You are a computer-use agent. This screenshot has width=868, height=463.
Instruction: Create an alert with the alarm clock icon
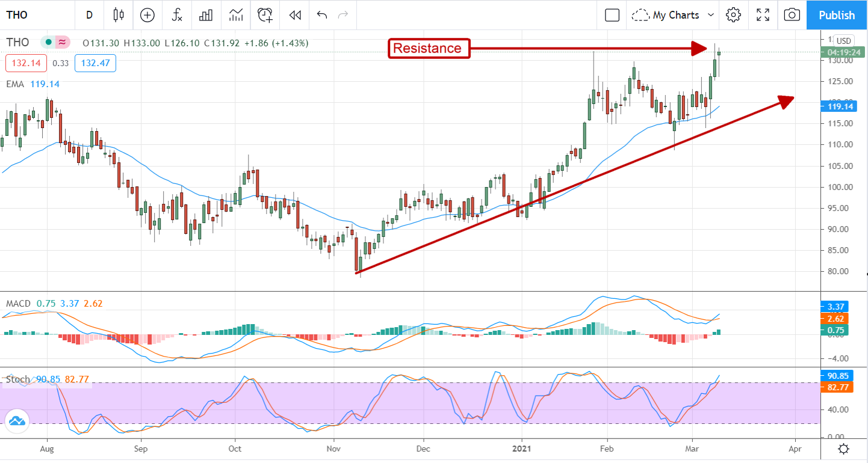pos(265,15)
